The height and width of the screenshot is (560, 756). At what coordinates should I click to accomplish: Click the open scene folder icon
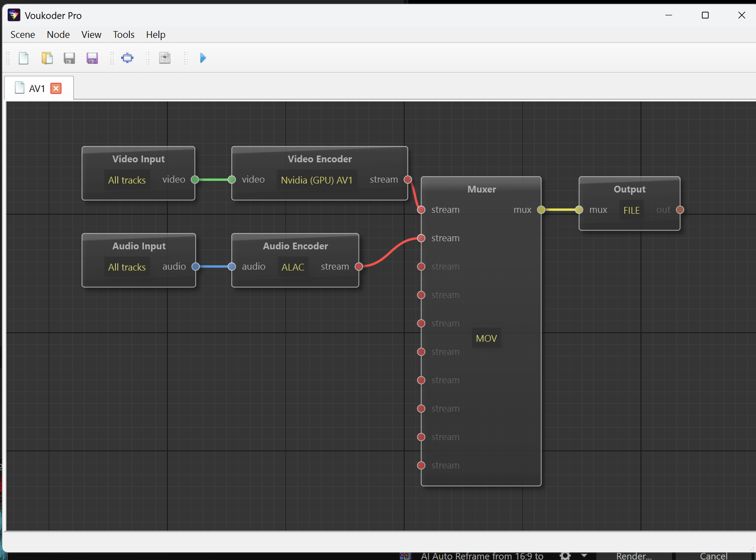(x=47, y=58)
